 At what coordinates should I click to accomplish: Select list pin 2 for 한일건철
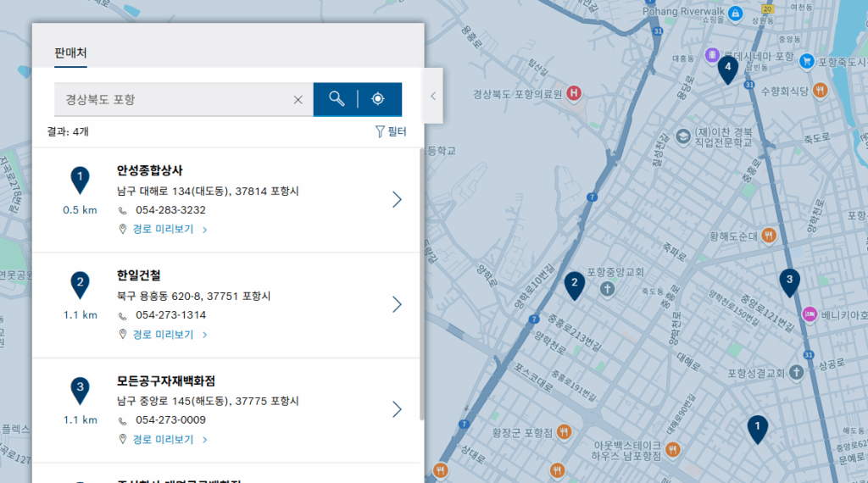coord(80,285)
